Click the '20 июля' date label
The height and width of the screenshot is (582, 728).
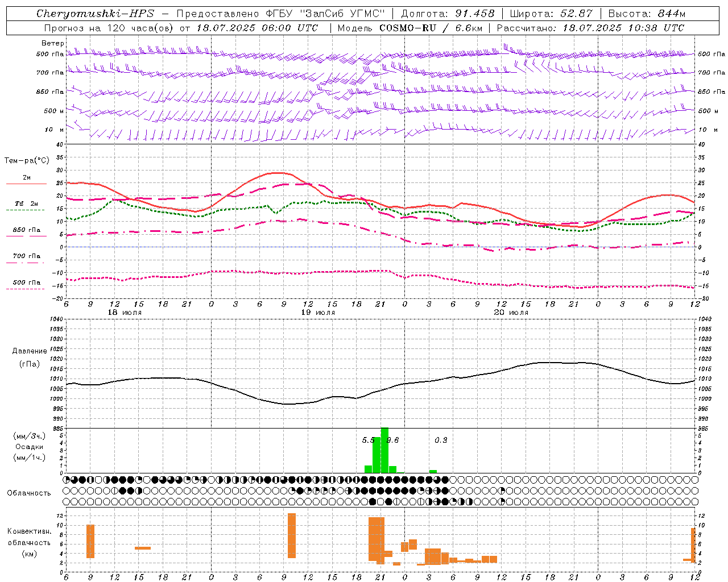pos(511,313)
